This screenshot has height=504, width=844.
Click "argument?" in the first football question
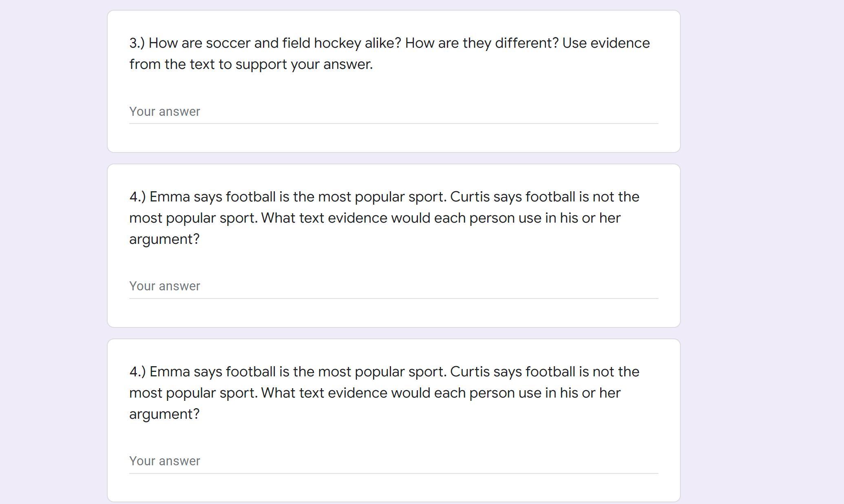pos(164,239)
